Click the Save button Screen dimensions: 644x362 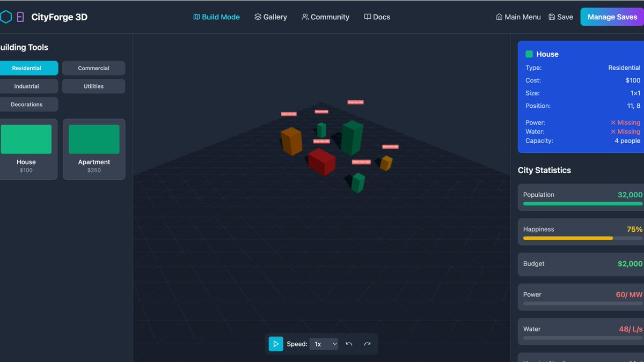point(561,17)
